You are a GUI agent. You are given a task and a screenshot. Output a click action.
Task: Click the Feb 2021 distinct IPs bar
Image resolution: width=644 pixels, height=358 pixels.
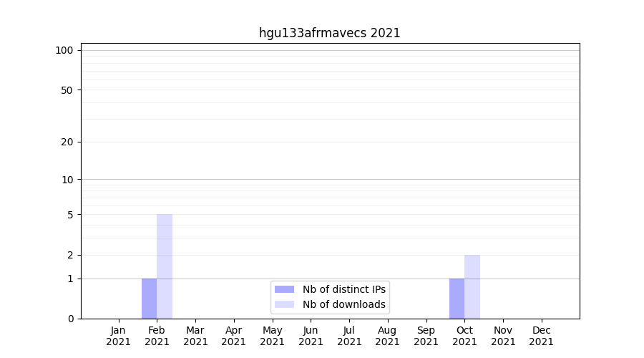[149, 299]
